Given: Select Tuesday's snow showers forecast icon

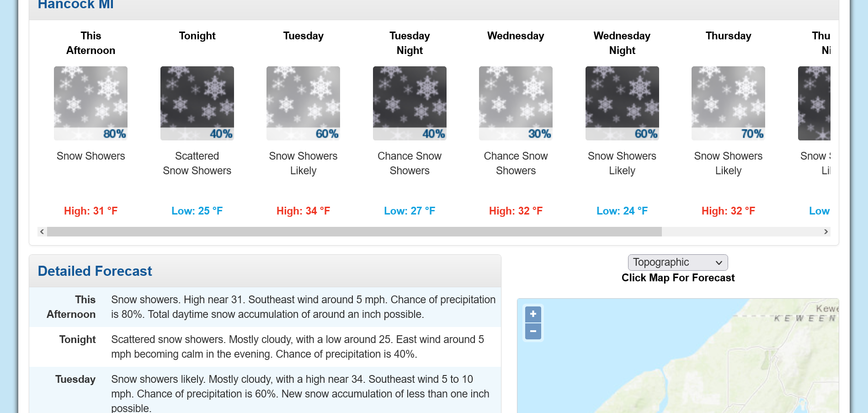Looking at the screenshot, I should pyautogui.click(x=303, y=103).
